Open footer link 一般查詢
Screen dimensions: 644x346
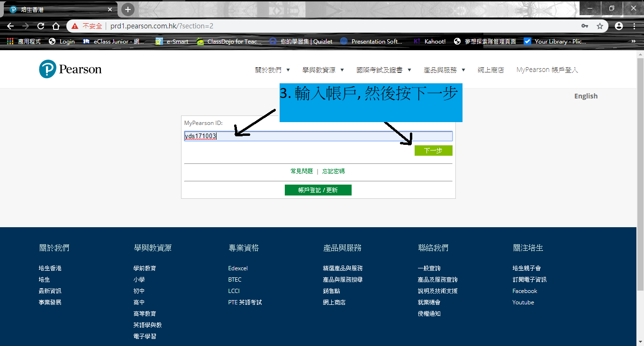429,268
